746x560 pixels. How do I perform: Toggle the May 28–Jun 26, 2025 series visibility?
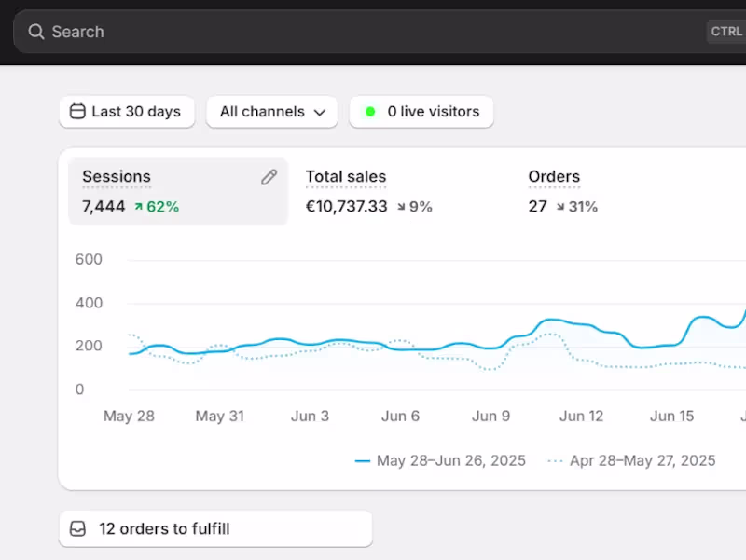click(441, 460)
